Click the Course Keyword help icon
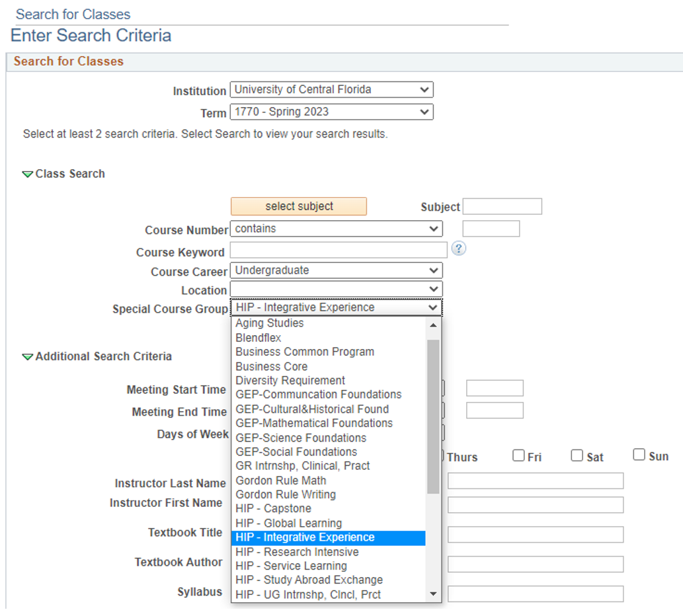Screen dimensions: 683x616 459,249
